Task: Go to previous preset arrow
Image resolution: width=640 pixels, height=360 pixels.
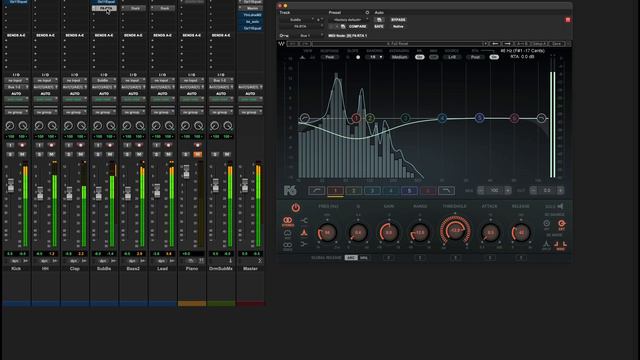Action: 495,44
